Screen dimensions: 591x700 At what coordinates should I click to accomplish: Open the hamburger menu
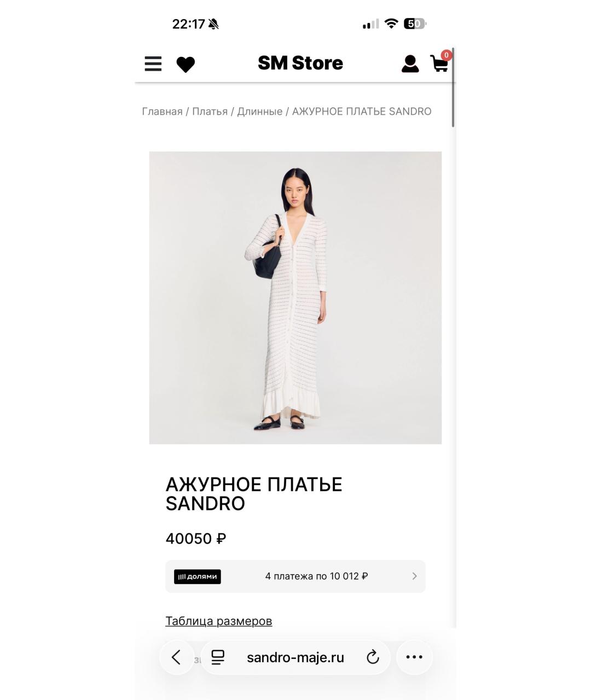[153, 64]
